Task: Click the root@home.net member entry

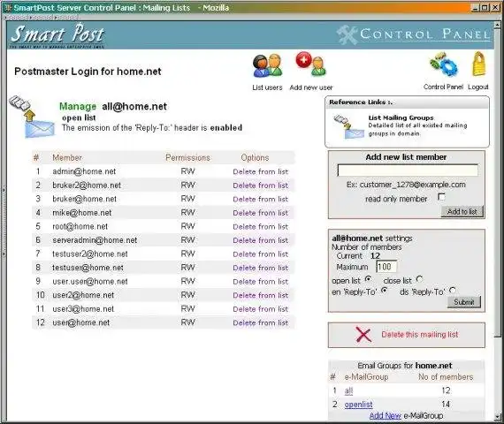Action: click(80, 227)
